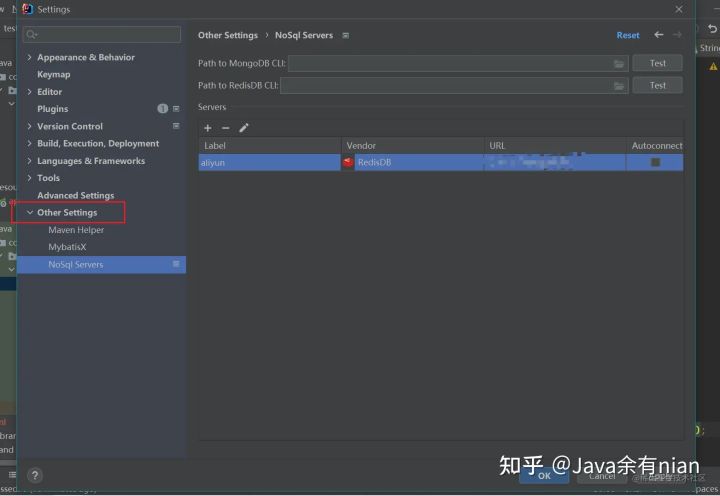Expand the Editor section
This screenshot has height=496, width=720.
click(29, 92)
